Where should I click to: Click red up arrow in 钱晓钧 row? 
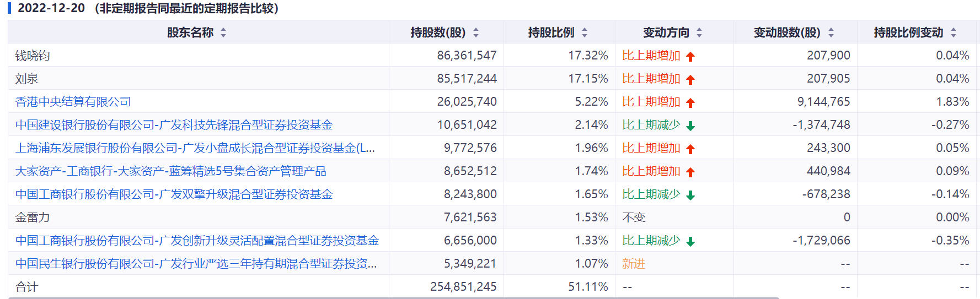[690, 56]
